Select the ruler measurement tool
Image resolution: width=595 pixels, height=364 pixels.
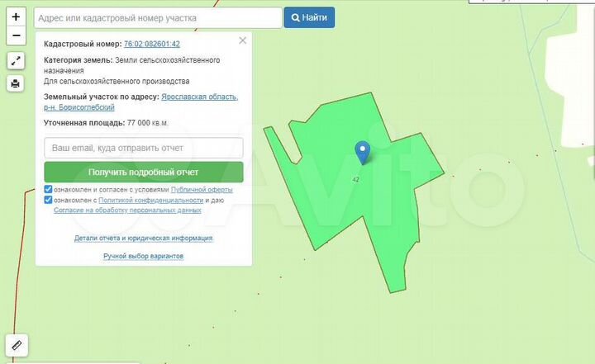pos(16,344)
